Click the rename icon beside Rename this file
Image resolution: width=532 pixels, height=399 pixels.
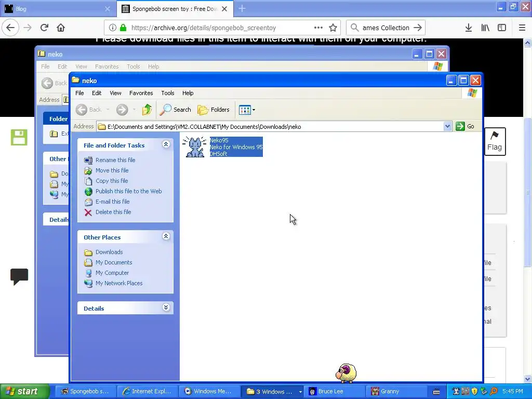pos(88,160)
